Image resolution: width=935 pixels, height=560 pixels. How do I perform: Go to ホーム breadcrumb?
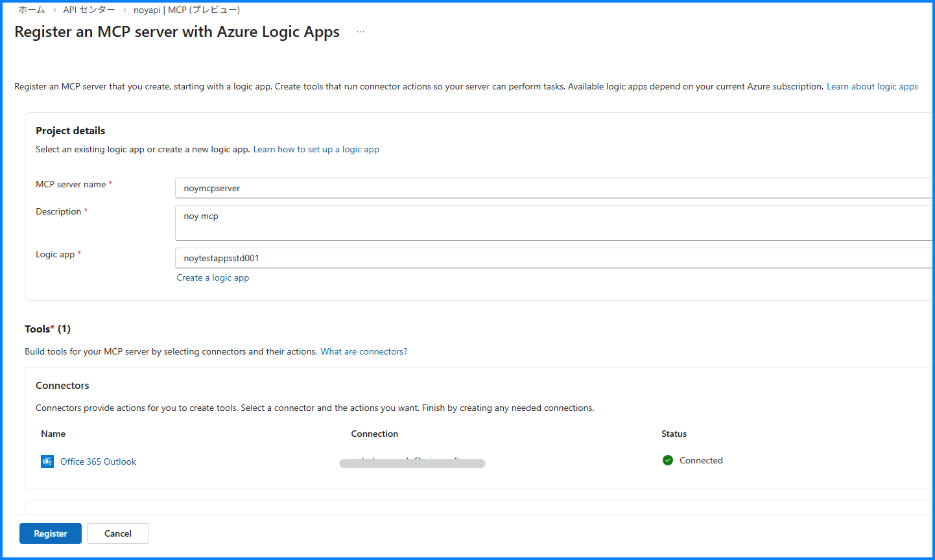click(31, 10)
